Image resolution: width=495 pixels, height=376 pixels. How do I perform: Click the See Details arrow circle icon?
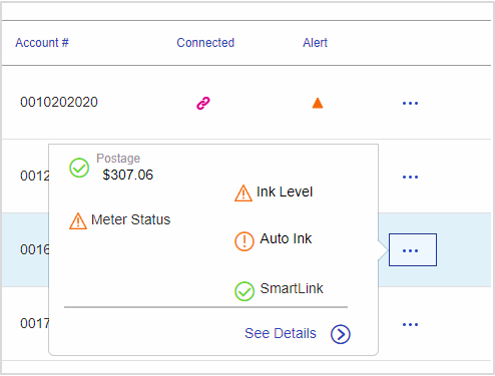[x=340, y=334]
